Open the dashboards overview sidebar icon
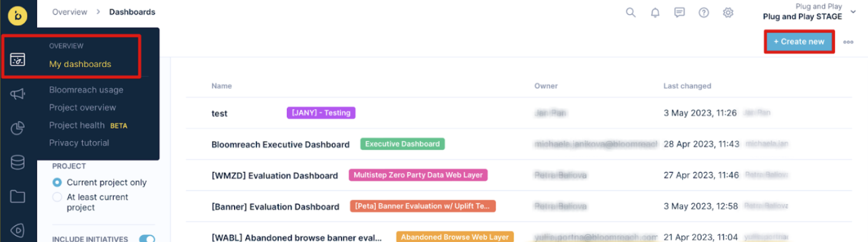The image size is (868, 242). click(x=18, y=60)
